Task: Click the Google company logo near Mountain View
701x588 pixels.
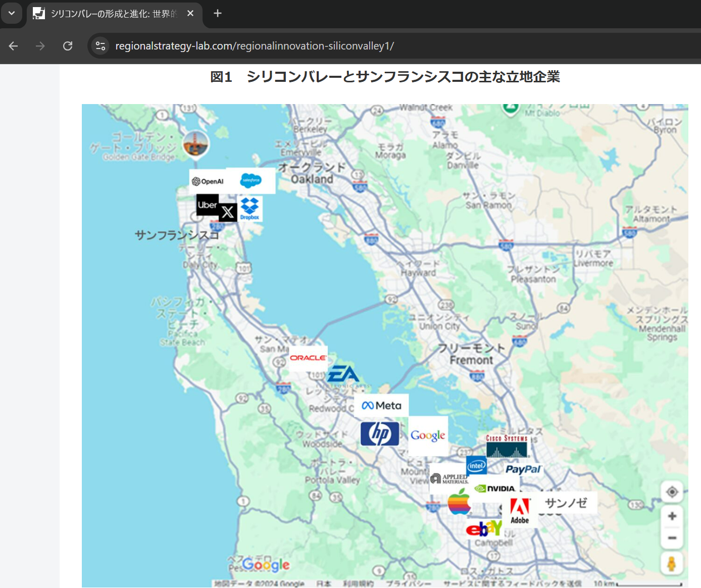Action: 428,435
